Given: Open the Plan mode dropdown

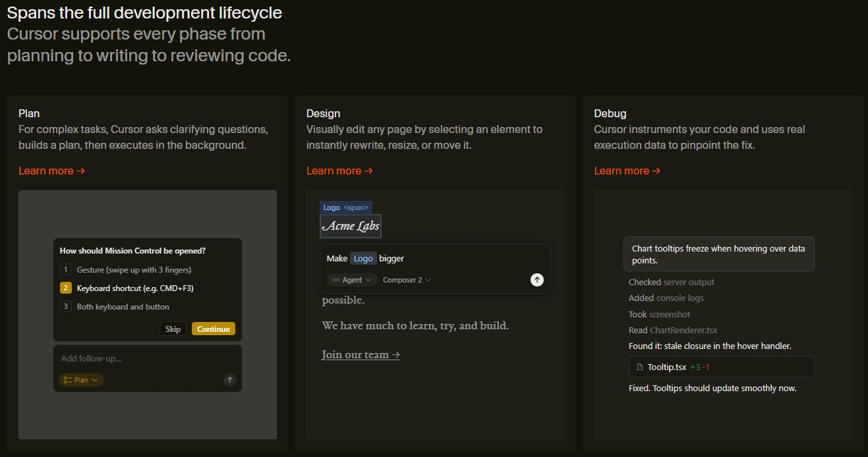Looking at the screenshot, I should 82,380.
